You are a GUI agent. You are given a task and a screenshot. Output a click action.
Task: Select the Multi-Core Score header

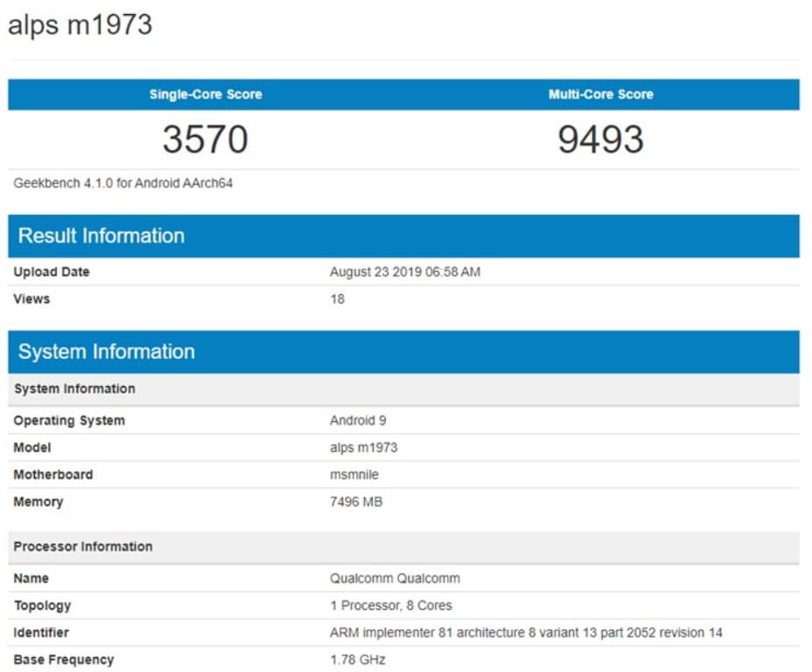click(x=601, y=94)
